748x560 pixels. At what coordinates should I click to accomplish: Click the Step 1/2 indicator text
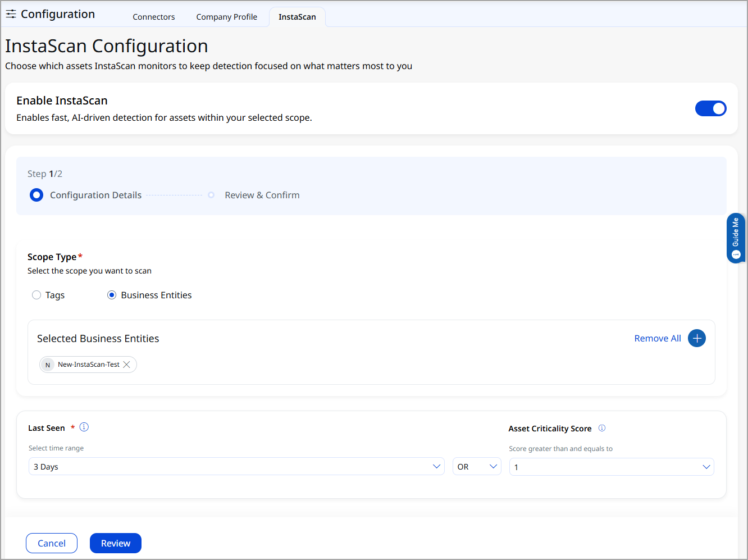45,174
